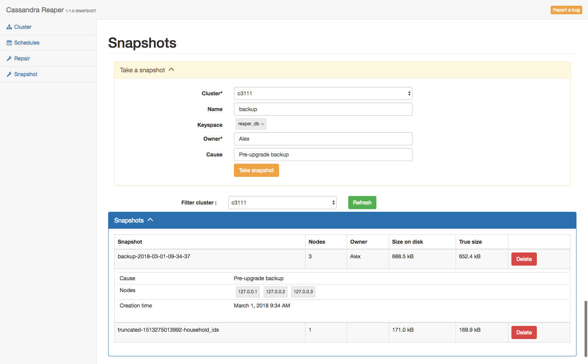Click the page vertical scrollbar thumb
The height and width of the screenshot is (364, 588).
586,329
